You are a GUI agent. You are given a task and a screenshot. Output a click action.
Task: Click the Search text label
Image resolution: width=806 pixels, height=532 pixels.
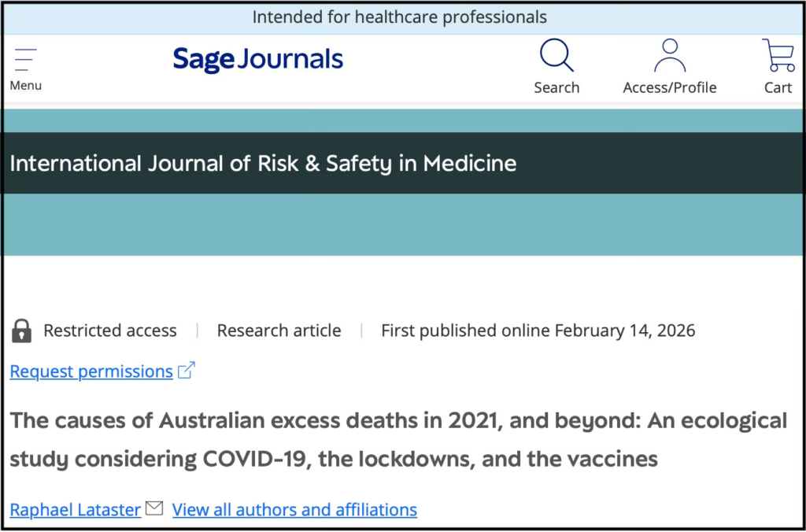pyautogui.click(x=556, y=88)
